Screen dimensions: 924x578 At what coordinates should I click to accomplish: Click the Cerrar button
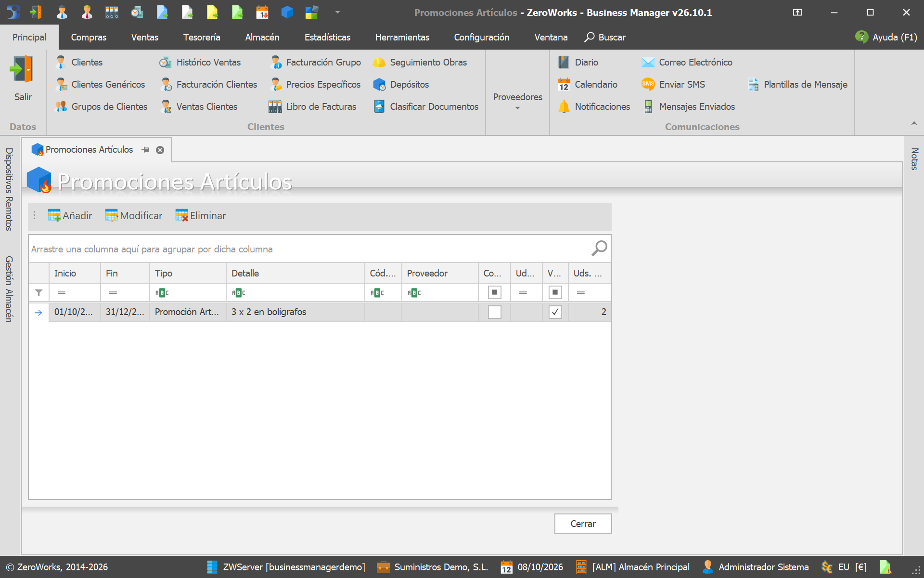coord(583,524)
